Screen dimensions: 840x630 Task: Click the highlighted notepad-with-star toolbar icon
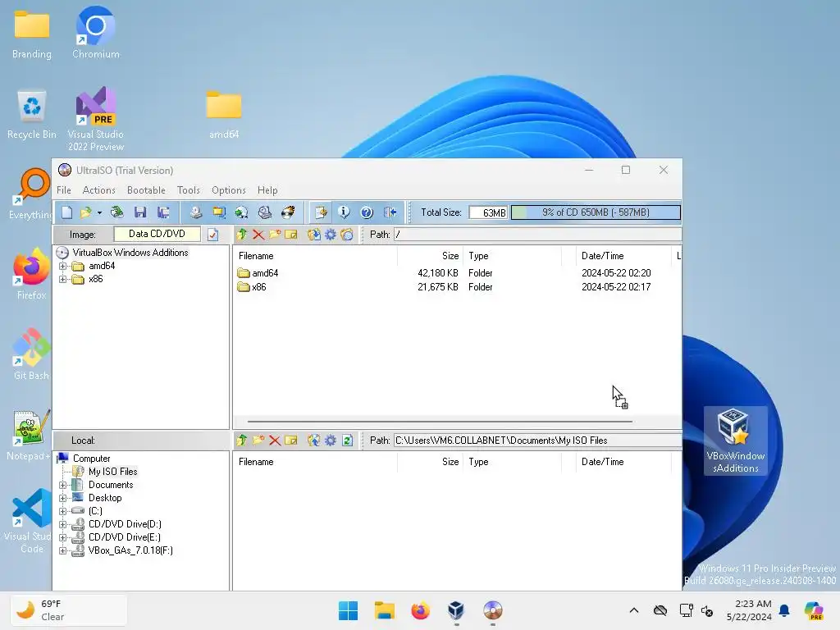tap(321, 212)
